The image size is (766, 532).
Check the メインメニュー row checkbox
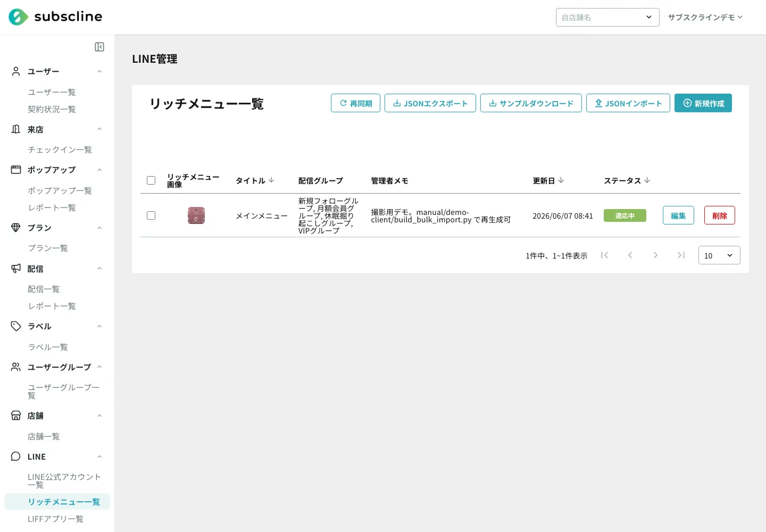click(x=151, y=215)
